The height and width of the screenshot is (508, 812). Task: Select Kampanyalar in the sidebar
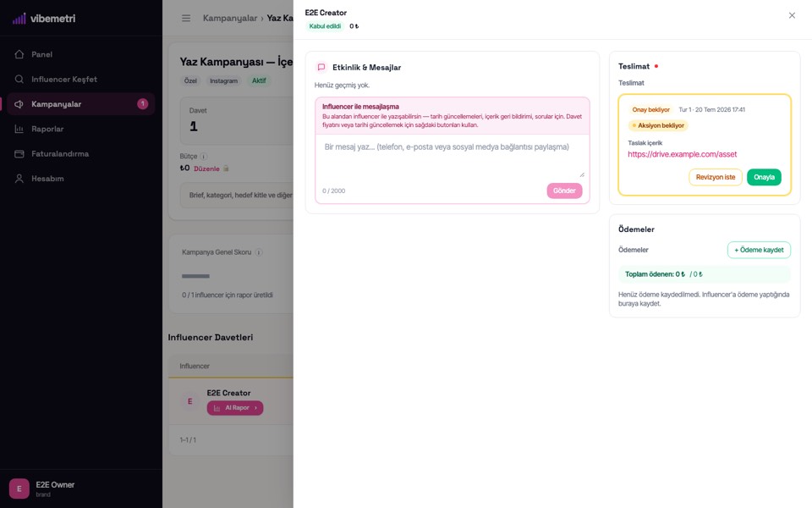(x=81, y=104)
